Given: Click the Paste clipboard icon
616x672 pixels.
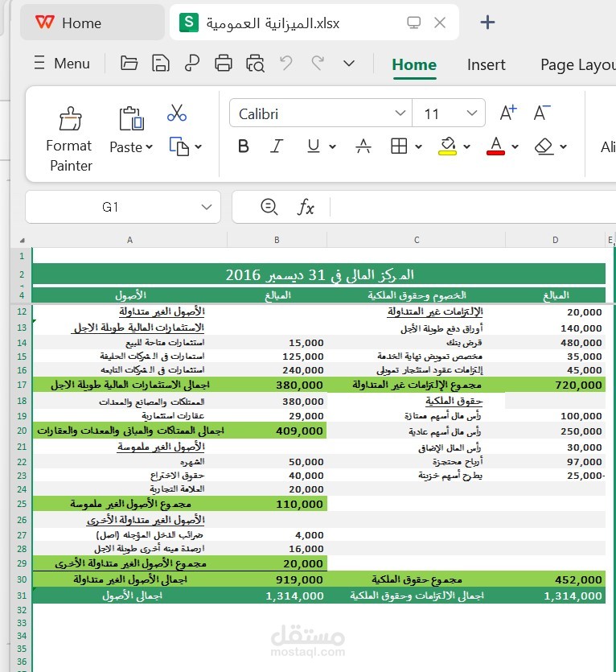Looking at the screenshot, I should click(131, 118).
